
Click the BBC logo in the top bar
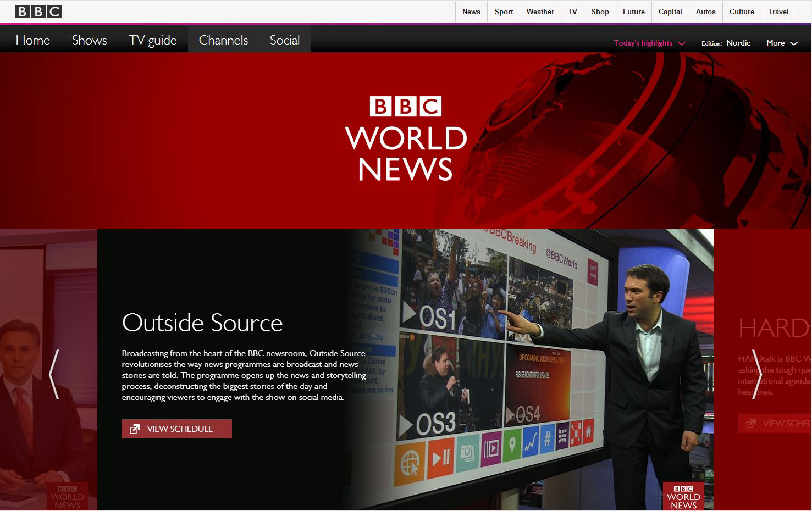click(38, 12)
